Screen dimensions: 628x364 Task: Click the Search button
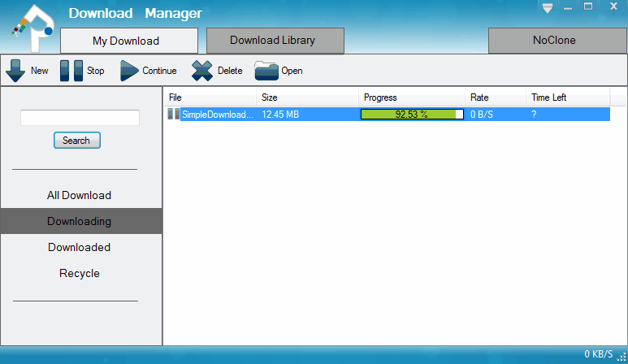point(77,140)
